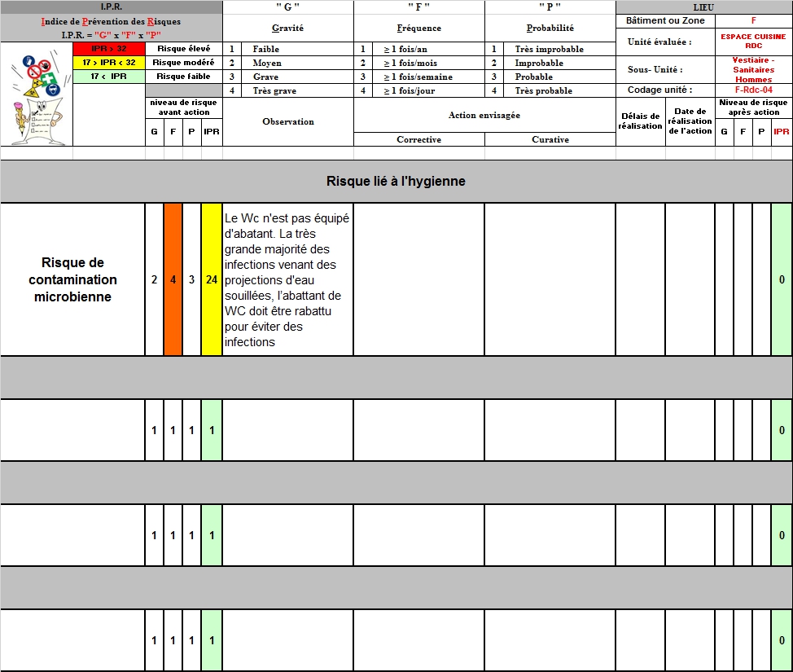Click the green "17 < IPR" legend cell

(109, 77)
